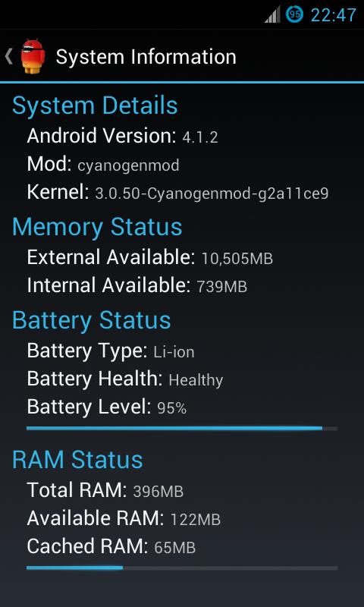The width and height of the screenshot is (364, 607).
Task: Tap the signal strength icon in status bar
Action: pos(272,15)
